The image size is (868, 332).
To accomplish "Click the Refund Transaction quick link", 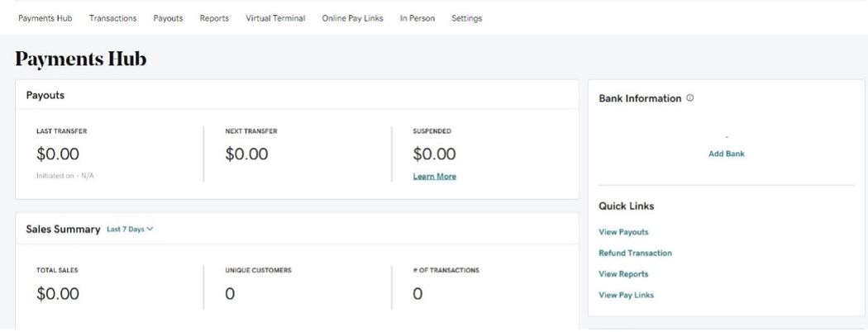I will click(635, 253).
